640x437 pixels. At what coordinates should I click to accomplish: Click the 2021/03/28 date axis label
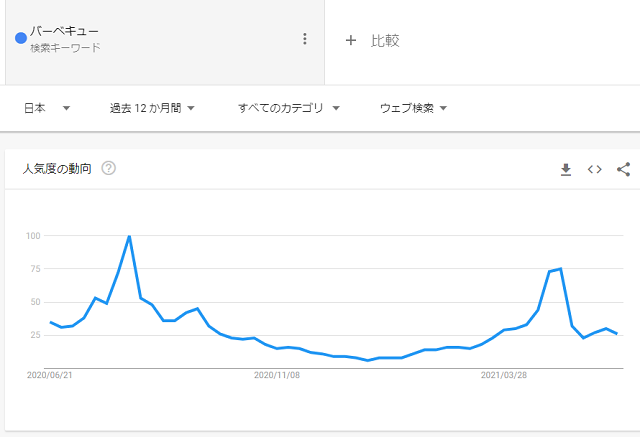tap(504, 375)
